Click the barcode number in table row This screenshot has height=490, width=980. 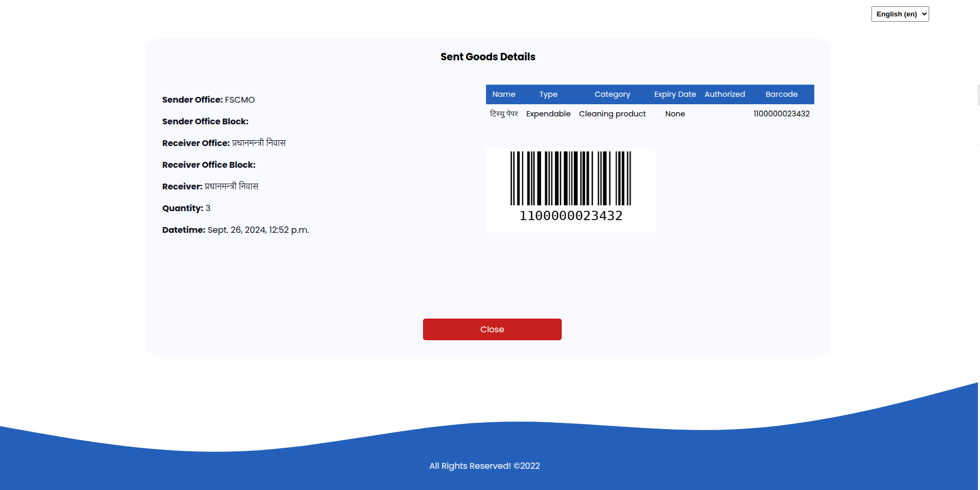coord(781,114)
